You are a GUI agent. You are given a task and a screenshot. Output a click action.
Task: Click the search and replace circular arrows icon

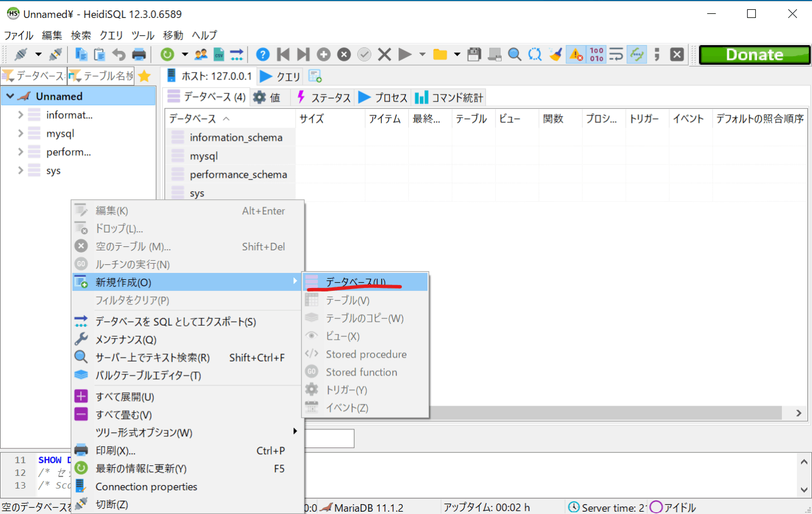pyautogui.click(x=535, y=54)
